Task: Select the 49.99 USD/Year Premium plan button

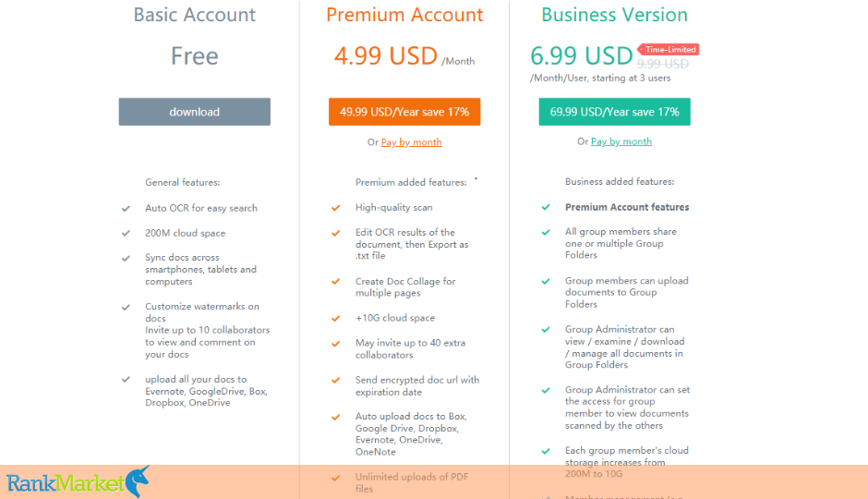Action: pos(404,112)
